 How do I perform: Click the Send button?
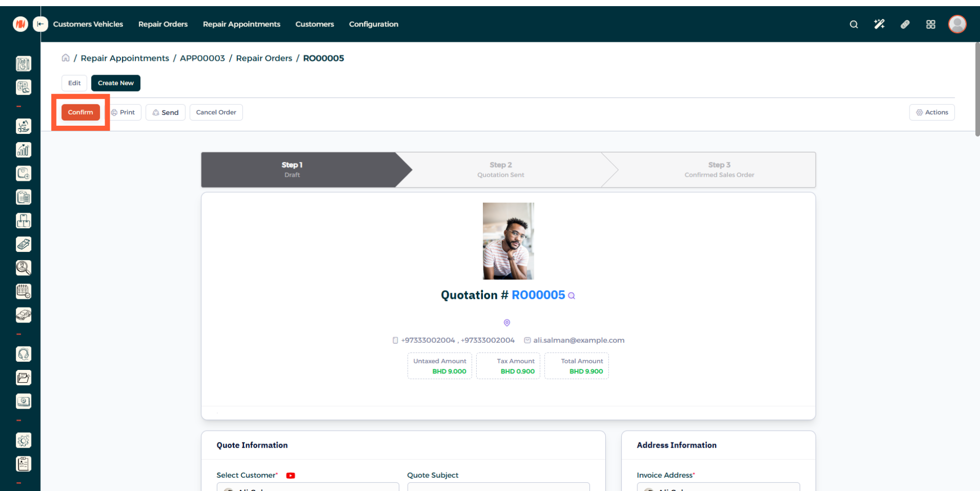click(x=165, y=112)
